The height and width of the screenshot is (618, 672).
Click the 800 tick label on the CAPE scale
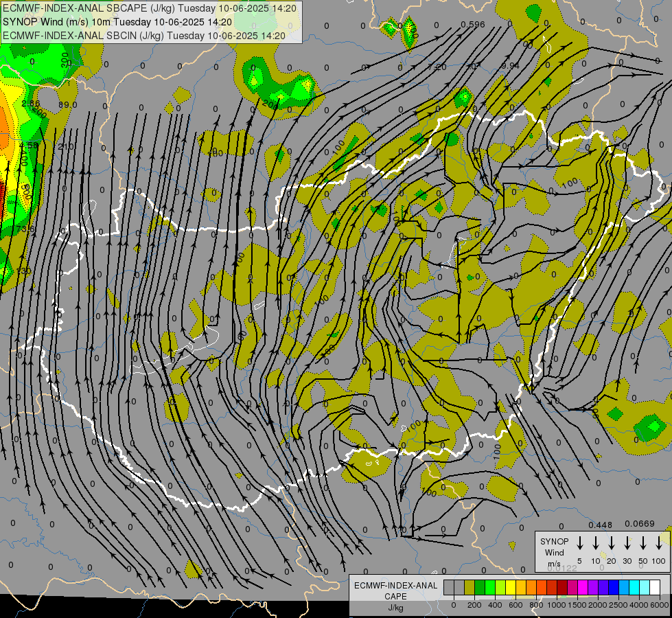click(x=536, y=605)
